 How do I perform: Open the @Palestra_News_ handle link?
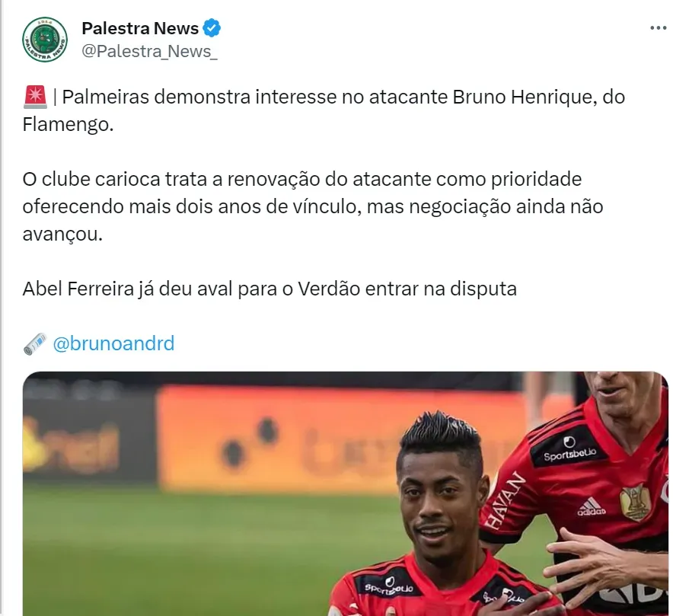pyautogui.click(x=149, y=52)
